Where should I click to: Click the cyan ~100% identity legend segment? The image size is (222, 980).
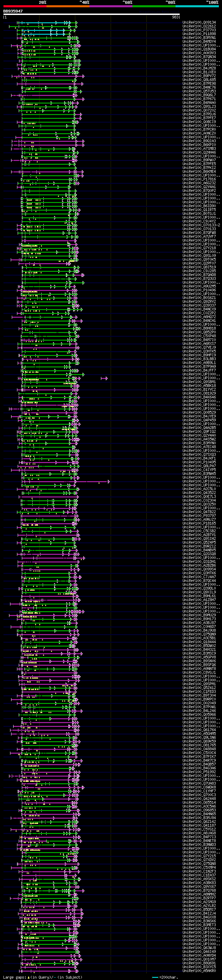[x=197, y=6]
